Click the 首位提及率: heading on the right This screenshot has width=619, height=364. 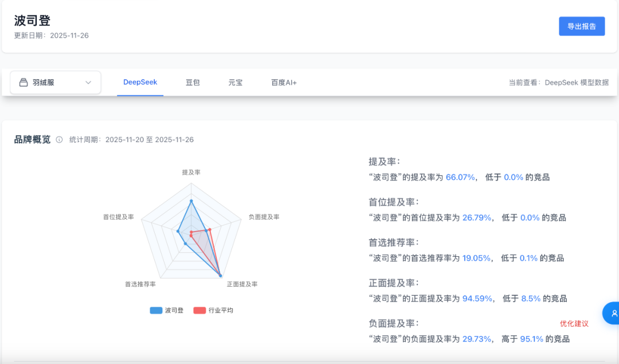tap(394, 202)
